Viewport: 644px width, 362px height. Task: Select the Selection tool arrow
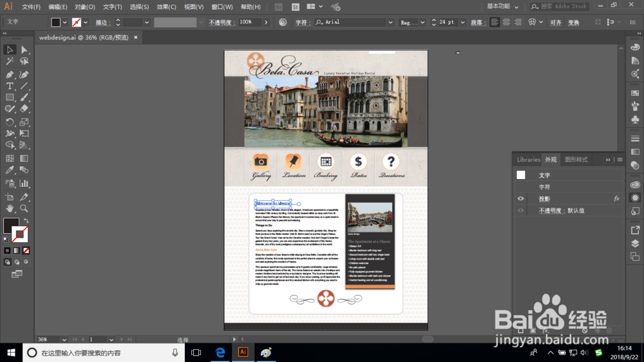click(x=10, y=50)
